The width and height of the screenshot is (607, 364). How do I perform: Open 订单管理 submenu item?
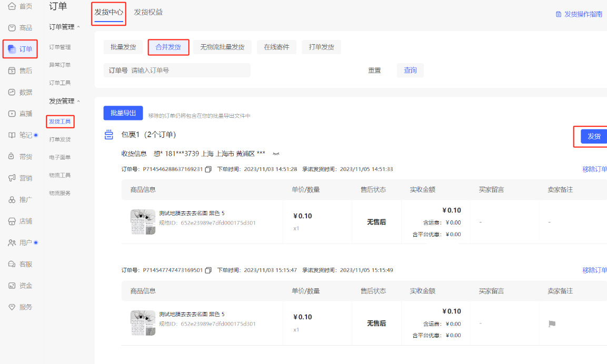[x=59, y=47]
